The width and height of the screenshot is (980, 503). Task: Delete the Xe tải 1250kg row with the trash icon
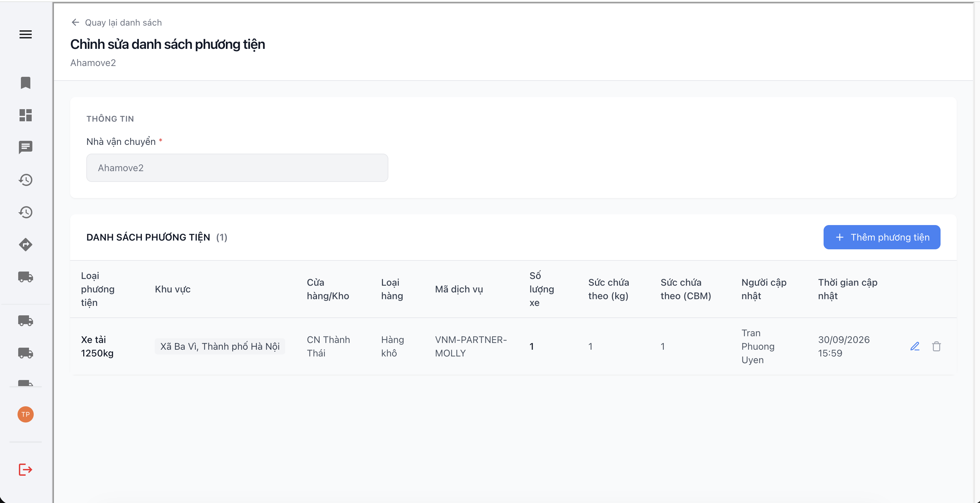(936, 346)
